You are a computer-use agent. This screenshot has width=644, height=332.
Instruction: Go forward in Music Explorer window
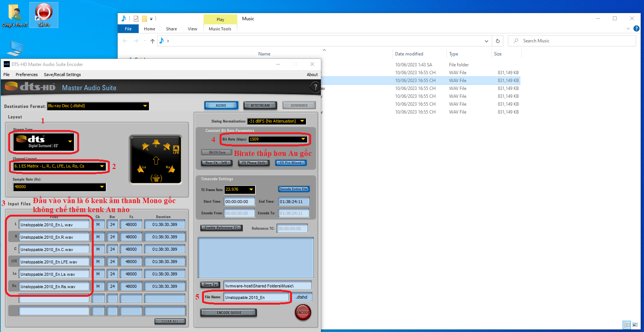click(136, 41)
